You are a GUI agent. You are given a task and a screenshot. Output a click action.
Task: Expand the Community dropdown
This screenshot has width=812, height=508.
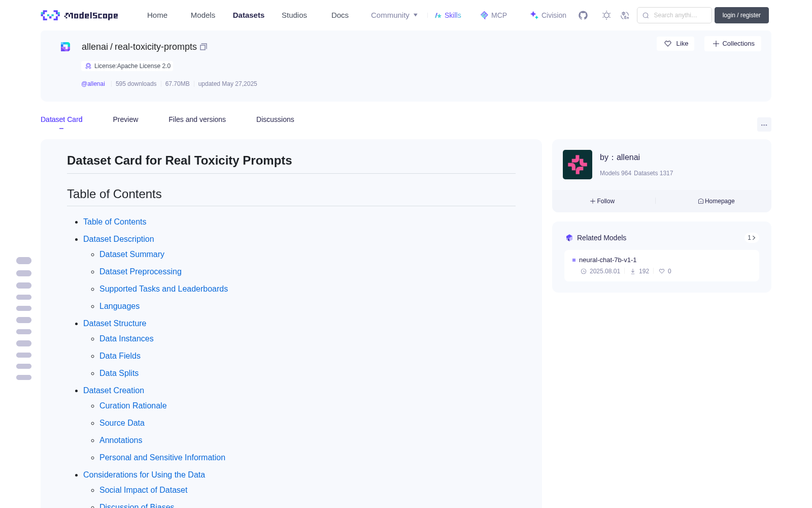(x=394, y=15)
